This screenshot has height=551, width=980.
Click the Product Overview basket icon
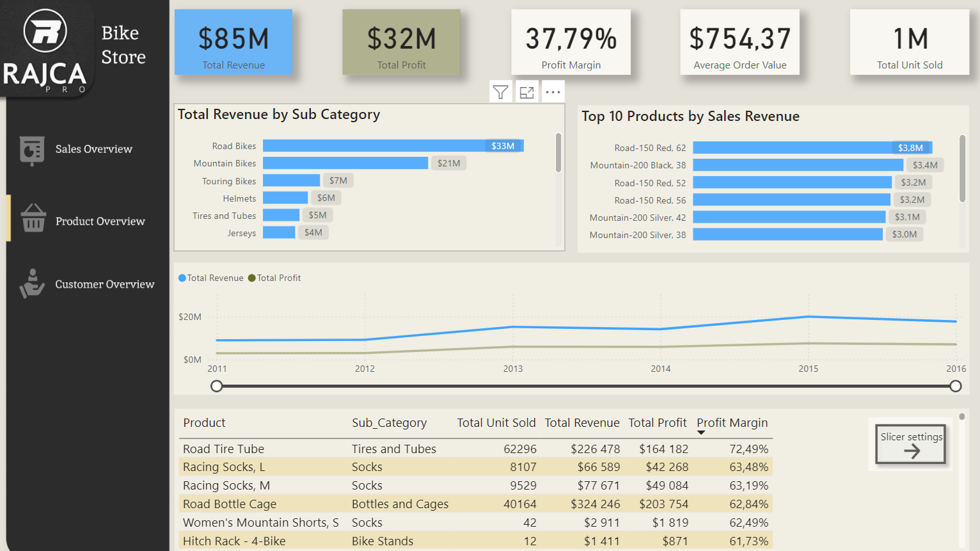[x=33, y=218]
